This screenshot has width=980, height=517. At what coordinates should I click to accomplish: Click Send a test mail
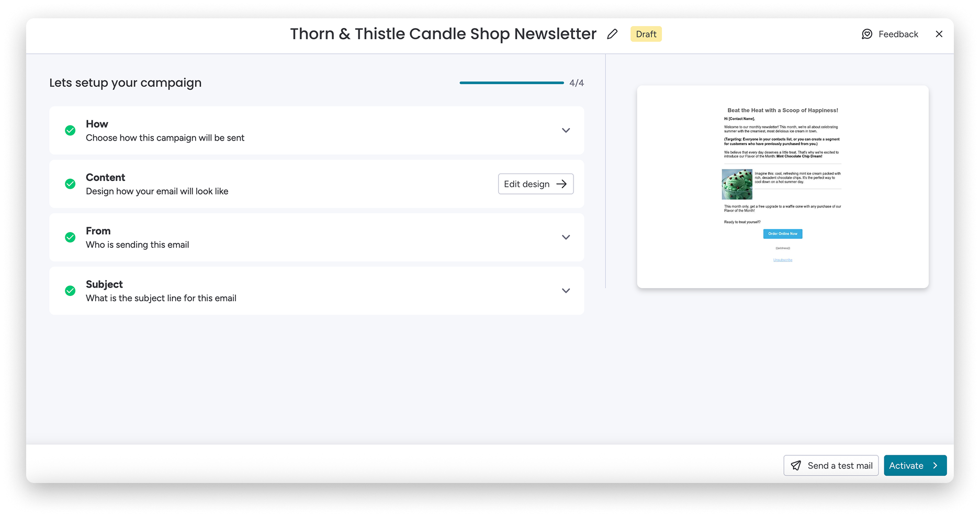point(831,465)
